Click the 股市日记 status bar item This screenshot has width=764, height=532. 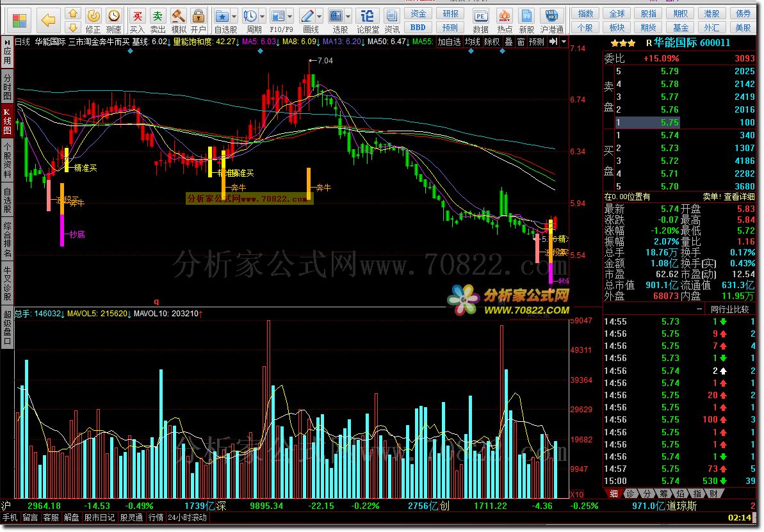(x=99, y=517)
